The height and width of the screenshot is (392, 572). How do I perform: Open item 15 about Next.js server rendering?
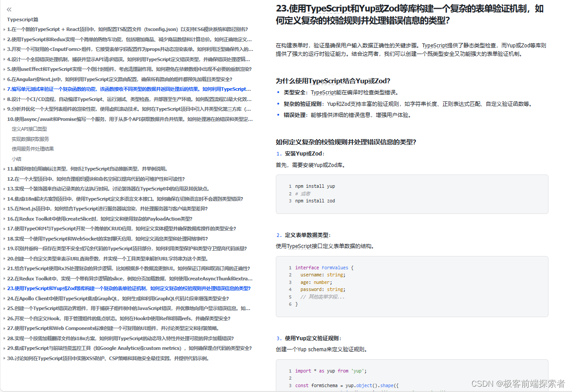[107, 209]
